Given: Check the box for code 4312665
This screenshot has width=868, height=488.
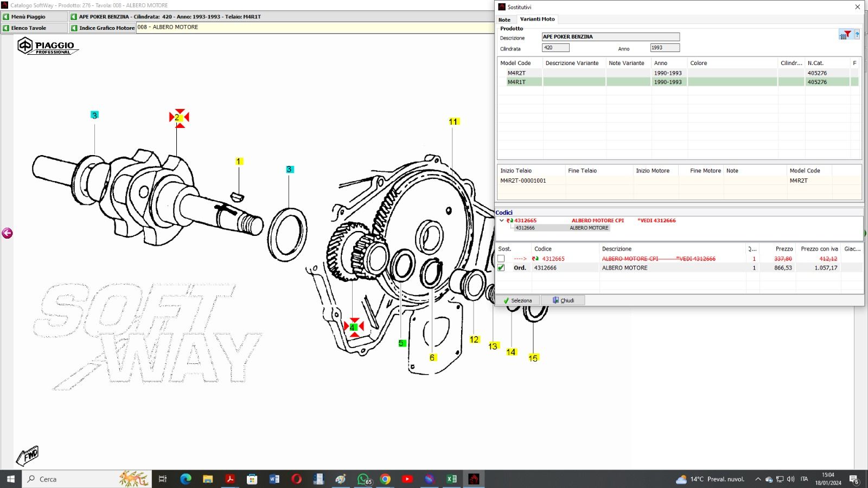Looking at the screenshot, I should (x=501, y=259).
